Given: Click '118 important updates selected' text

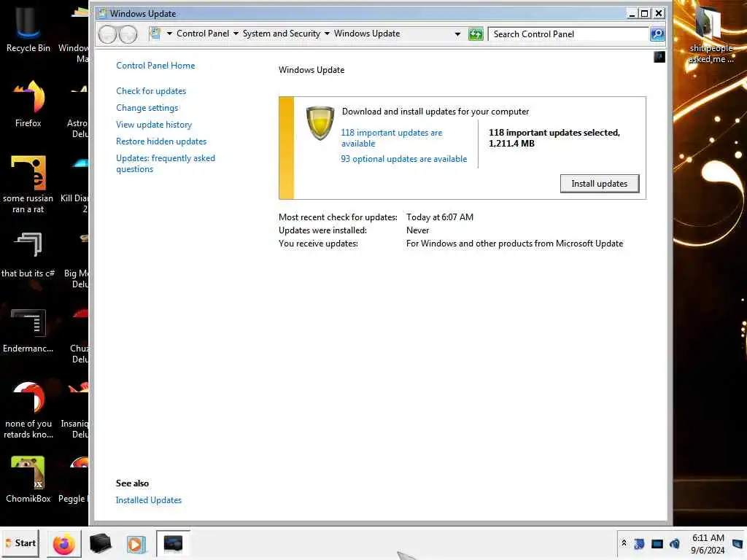Looking at the screenshot, I should 554,133.
